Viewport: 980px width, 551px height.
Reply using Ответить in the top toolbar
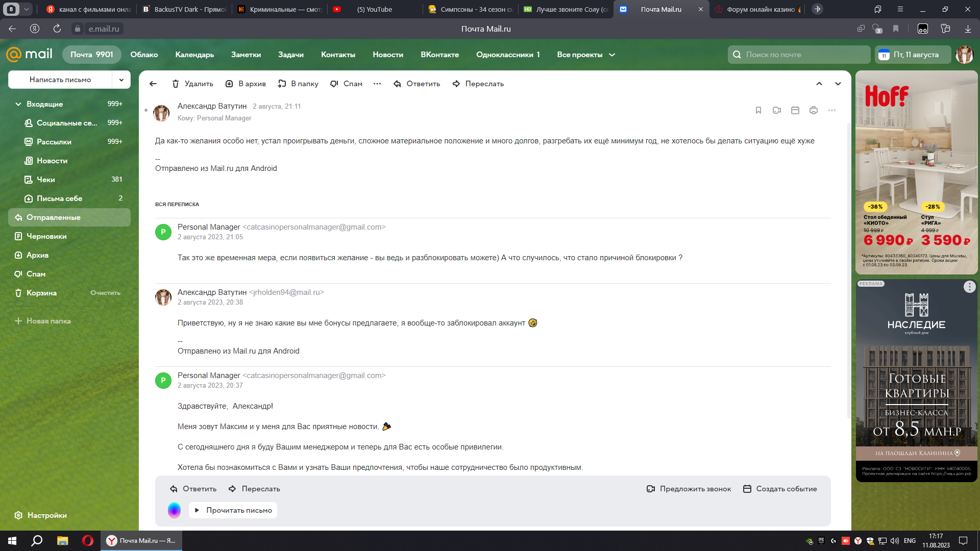tap(416, 84)
